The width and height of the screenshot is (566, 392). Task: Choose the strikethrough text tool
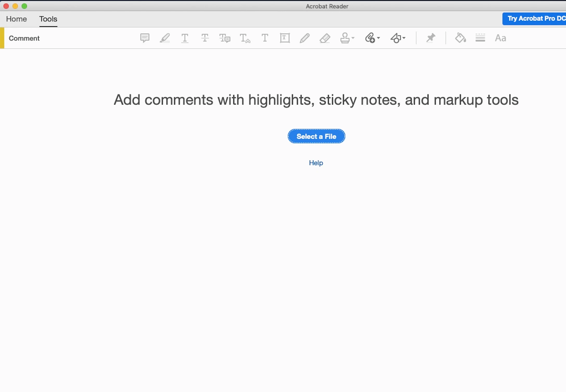coord(205,38)
